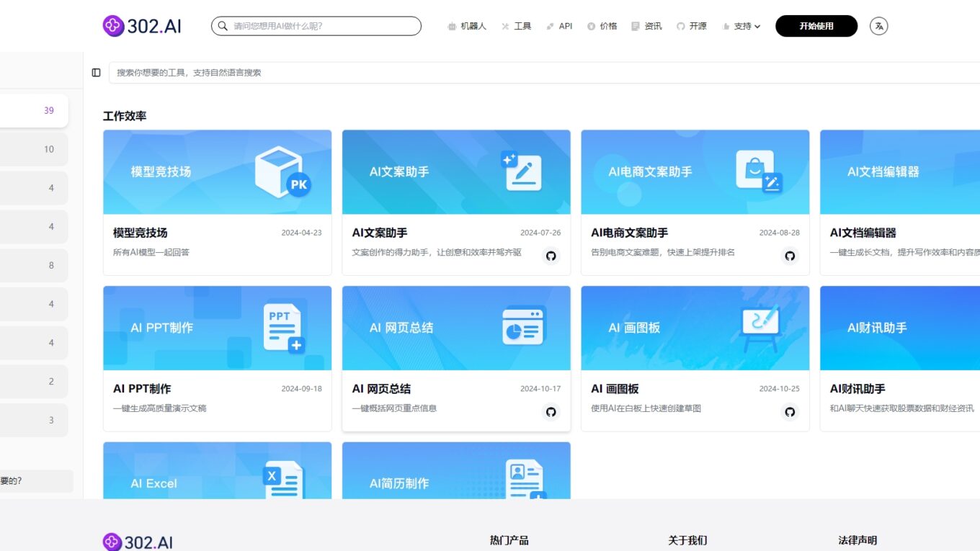
Task: Open the AI财讯助手 card banner
Action: click(x=900, y=328)
